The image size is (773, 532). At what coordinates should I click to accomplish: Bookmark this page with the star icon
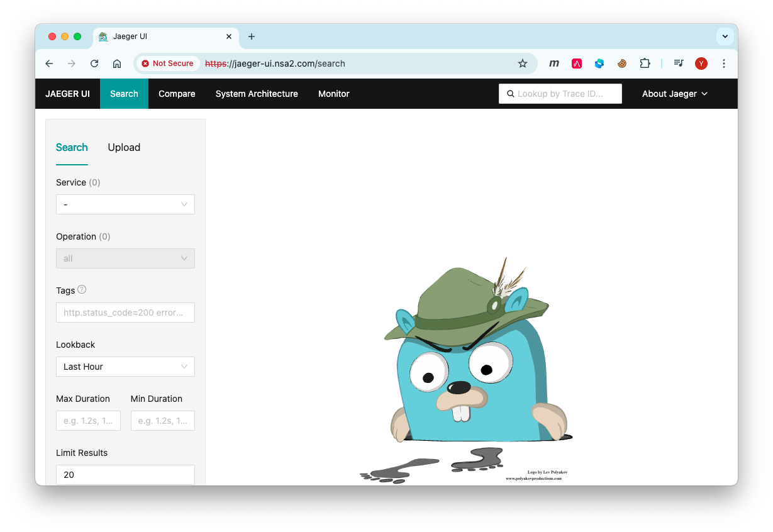point(523,64)
